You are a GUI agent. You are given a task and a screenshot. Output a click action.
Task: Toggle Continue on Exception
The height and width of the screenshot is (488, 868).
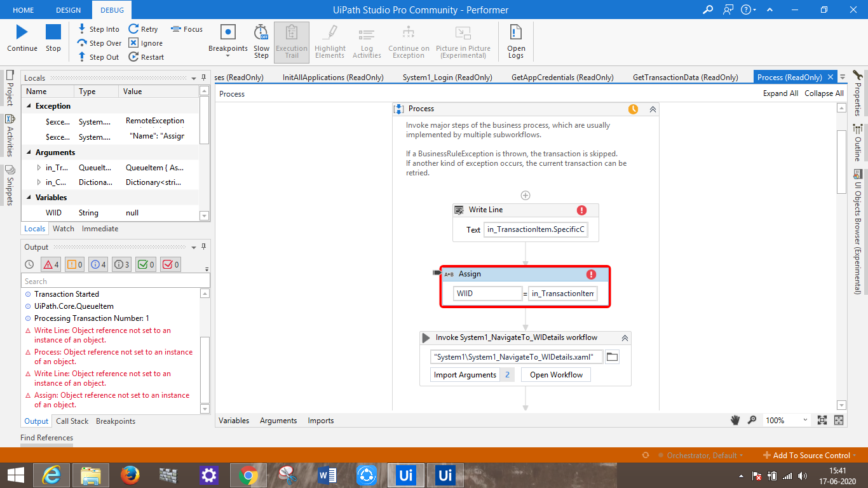[x=409, y=41]
